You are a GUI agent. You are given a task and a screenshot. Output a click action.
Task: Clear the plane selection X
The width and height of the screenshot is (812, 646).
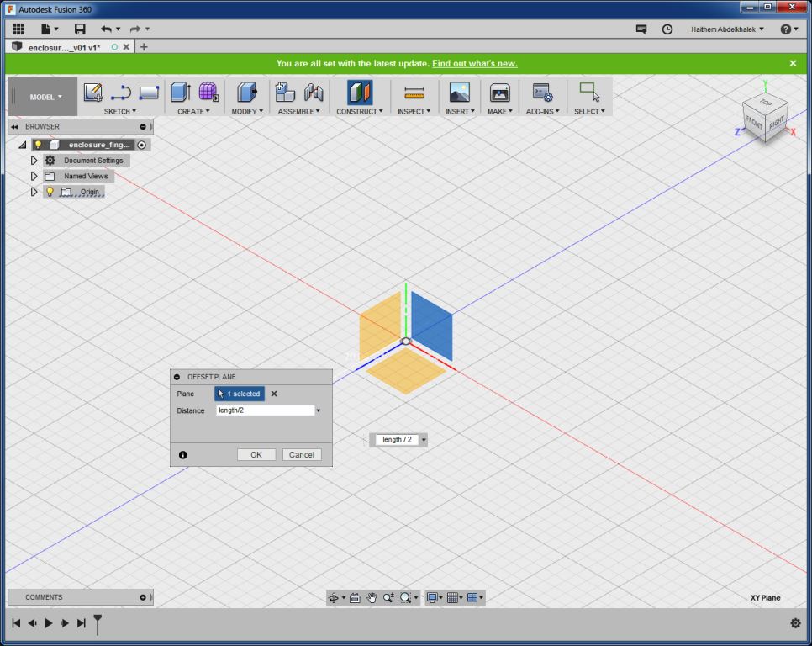point(274,394)
